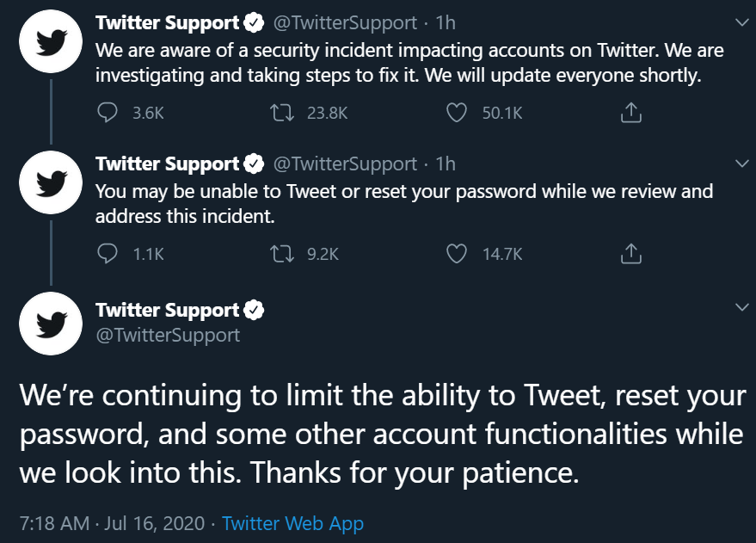This screenshot has height=543, width=756.
Task: Open Twitter Support avatar on main tweet
Action: tap(52, 324)
